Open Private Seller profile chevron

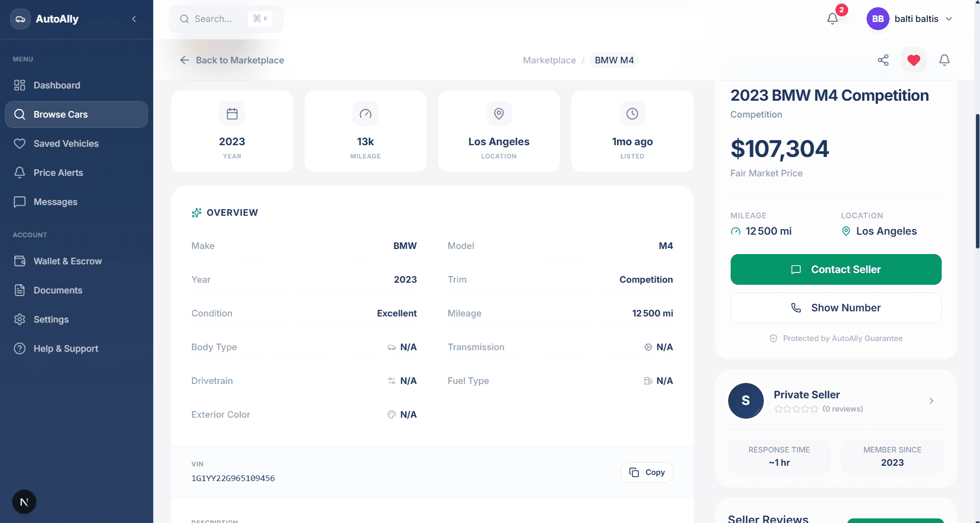point(931,401)
